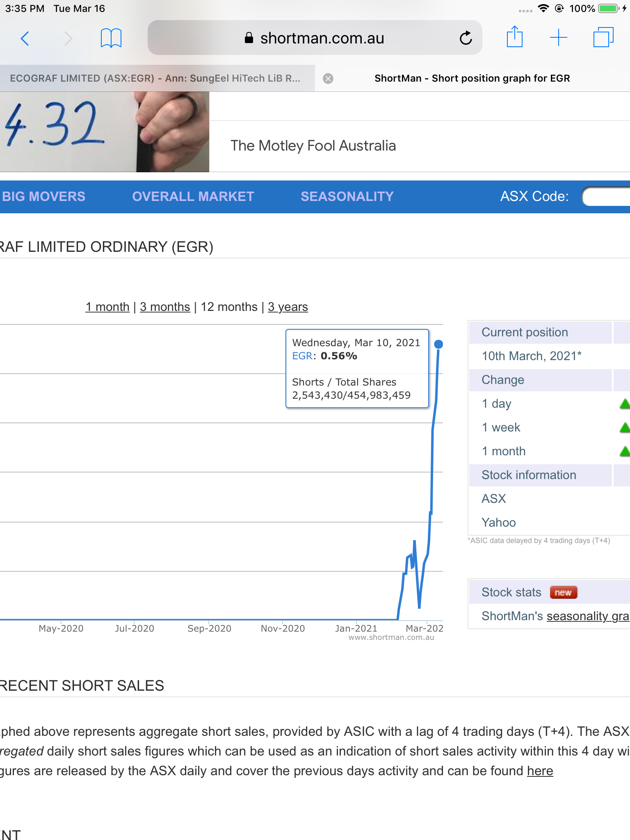Show the Safari tab overview icon
Image resolution: width=630 pixels, height=840 pixels.
[x=603, y=37]
